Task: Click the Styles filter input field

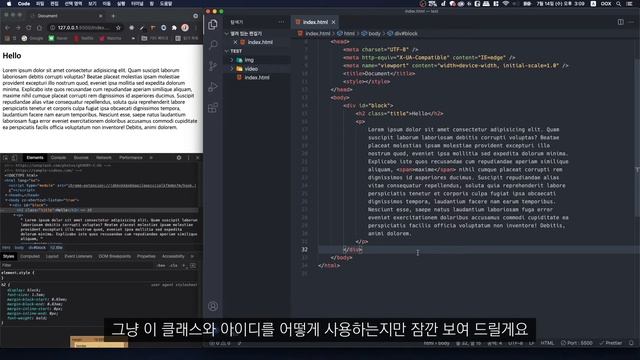Action: click(78, 265)
